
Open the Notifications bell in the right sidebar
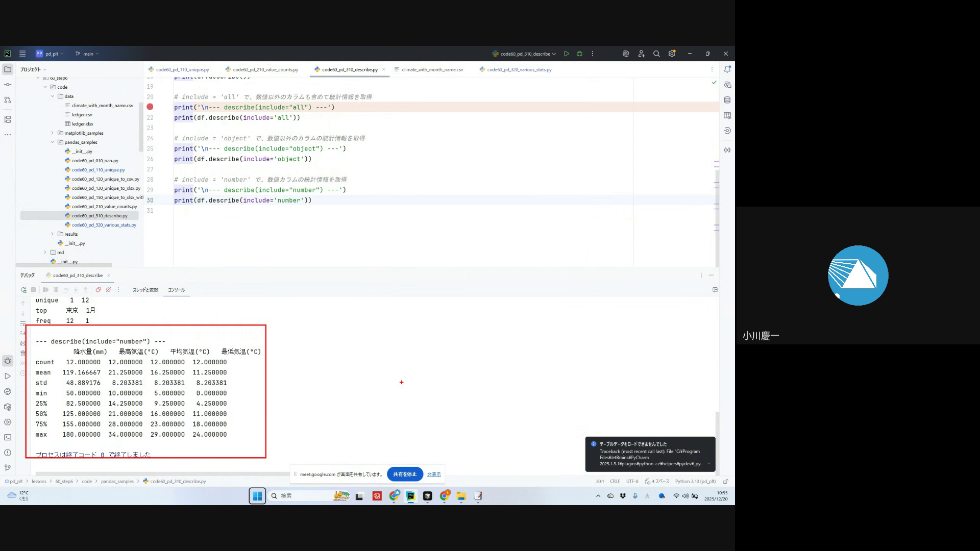pyautogui.click(x=727, y=69)
